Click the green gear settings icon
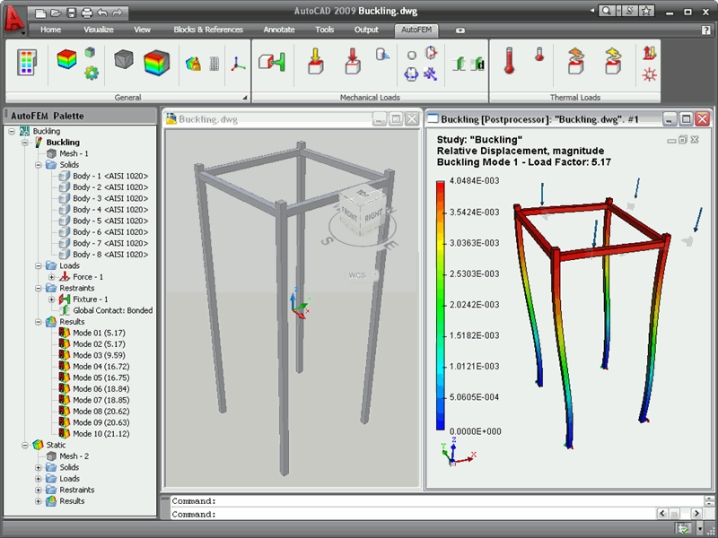 91,73
